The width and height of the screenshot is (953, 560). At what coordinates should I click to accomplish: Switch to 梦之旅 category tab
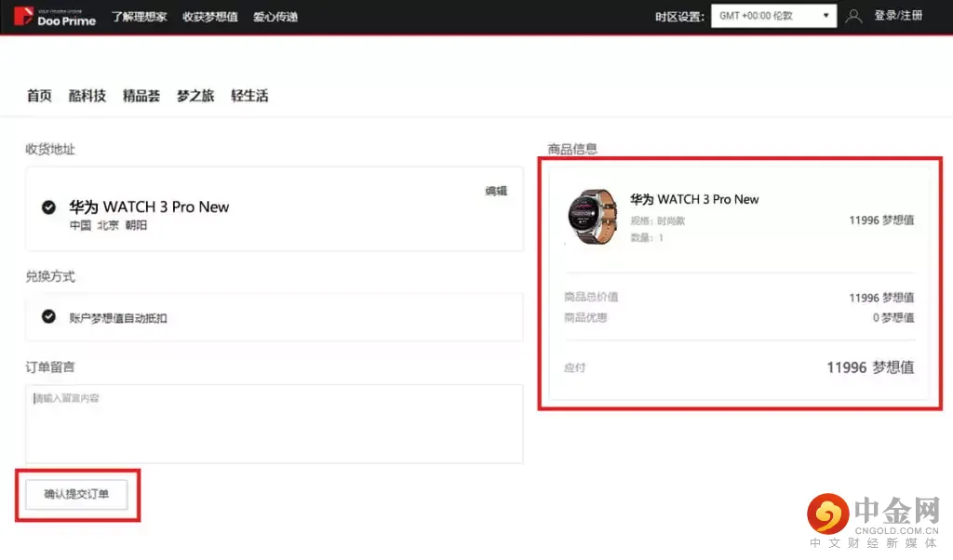tap(195, 96)
